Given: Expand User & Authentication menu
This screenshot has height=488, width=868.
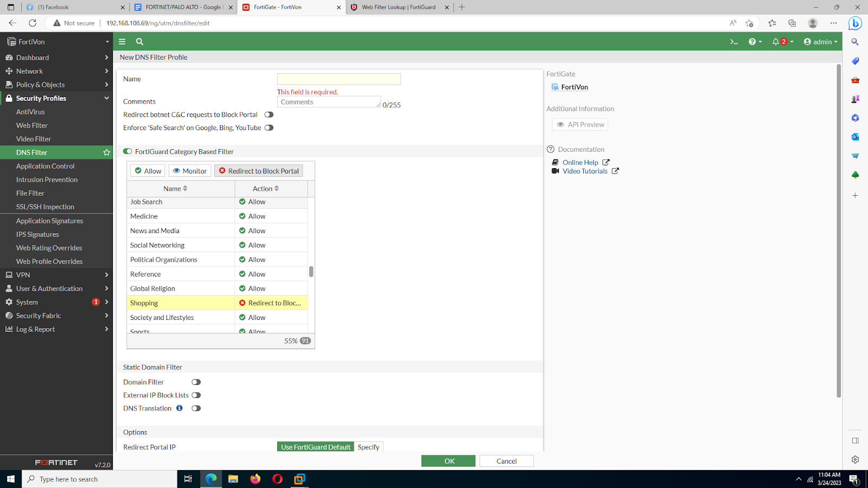Looking at the screenshot, I should point(56,288).
